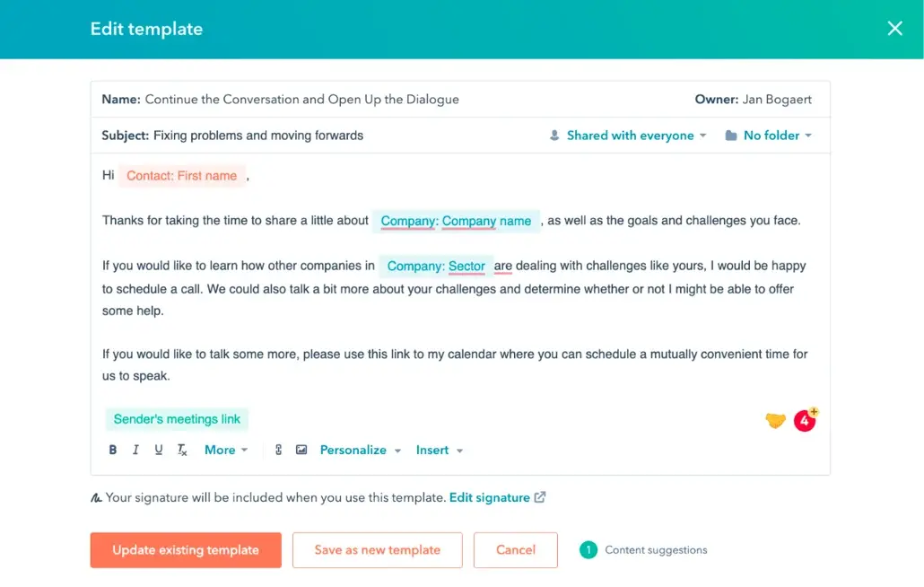Click the Update existing template button
Viewport: 924px width, 587px height.
coord(185,550)
